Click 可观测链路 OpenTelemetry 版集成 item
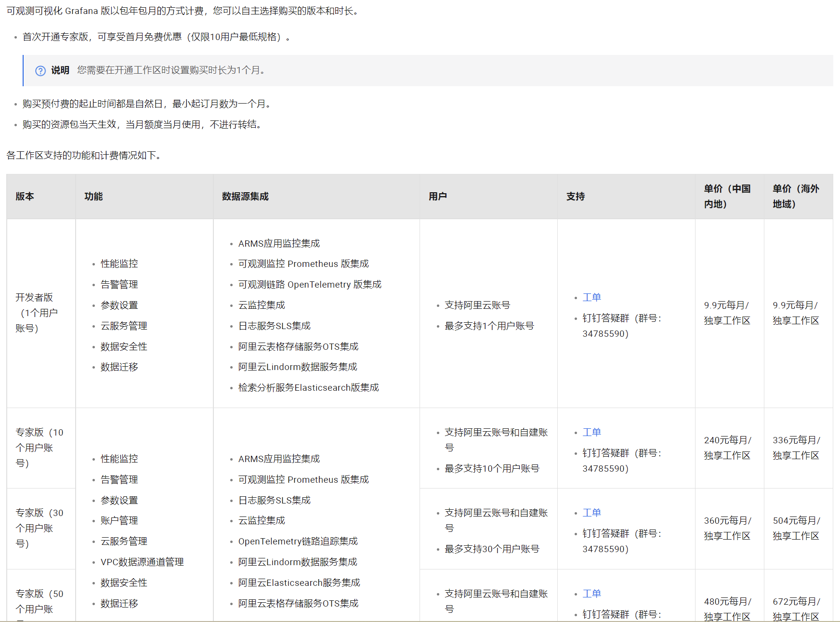 coord(310,285)
